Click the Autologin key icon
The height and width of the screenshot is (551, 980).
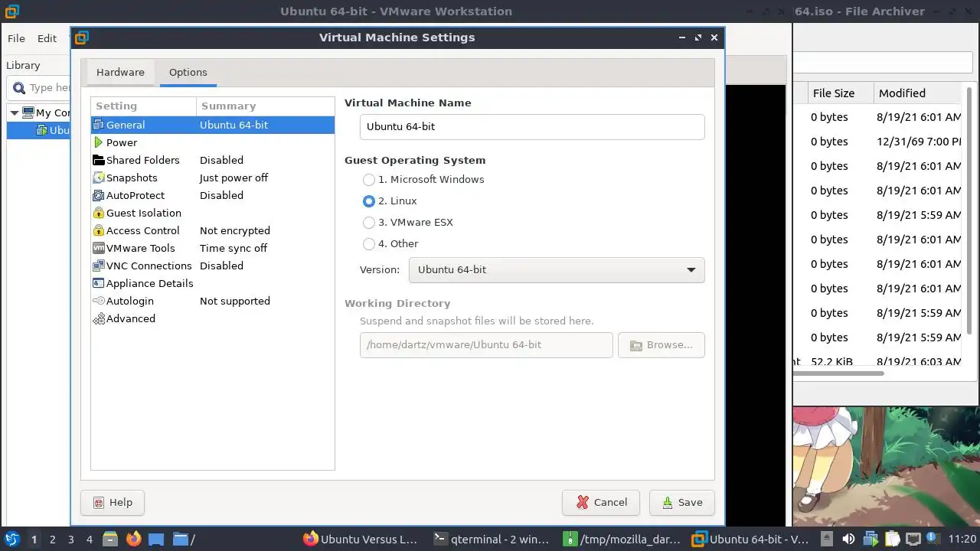pos(99,301)
